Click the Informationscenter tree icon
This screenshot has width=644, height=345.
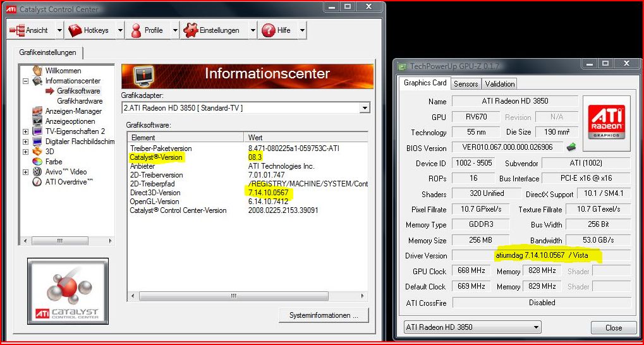pos(37,81)
